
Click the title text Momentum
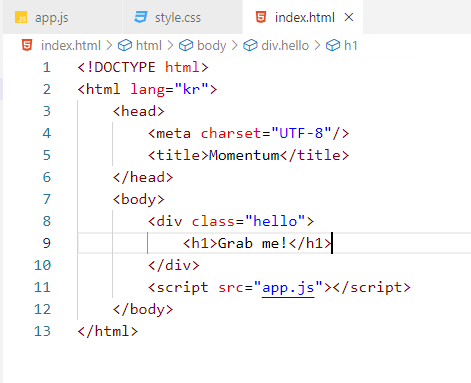tap(244, 155)
